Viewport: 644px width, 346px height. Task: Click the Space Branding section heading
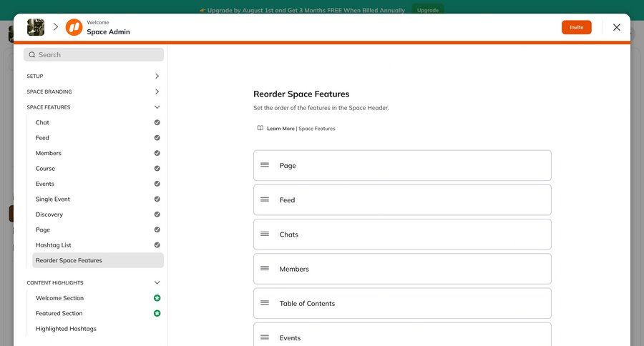49,92
